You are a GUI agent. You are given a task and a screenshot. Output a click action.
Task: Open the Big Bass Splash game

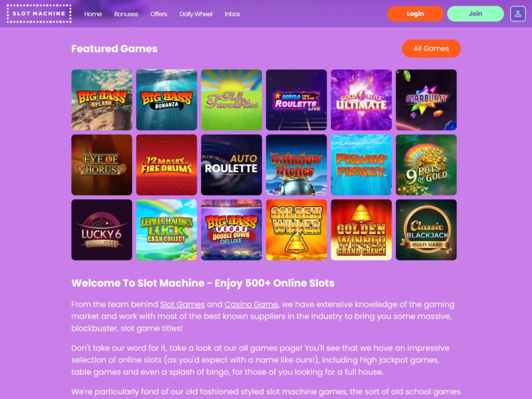(x=102, y=100)
